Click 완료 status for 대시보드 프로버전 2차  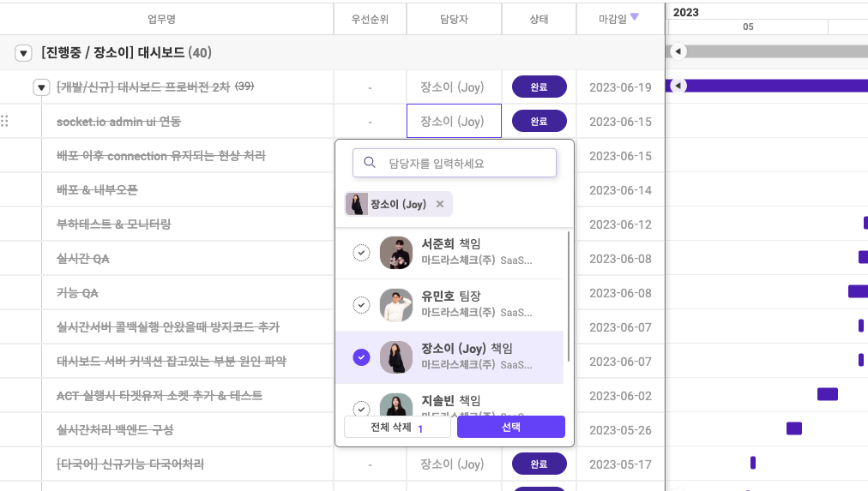[539, 87]
